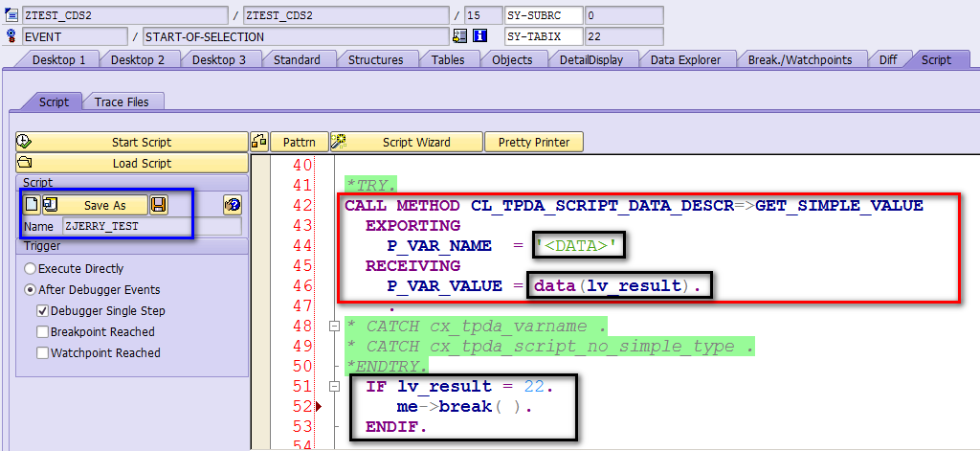This screenshot has height=451, width=980.
Task: Switch to the Desktop 2 tab
Action: pyautogui.click(x=138, y=60)
